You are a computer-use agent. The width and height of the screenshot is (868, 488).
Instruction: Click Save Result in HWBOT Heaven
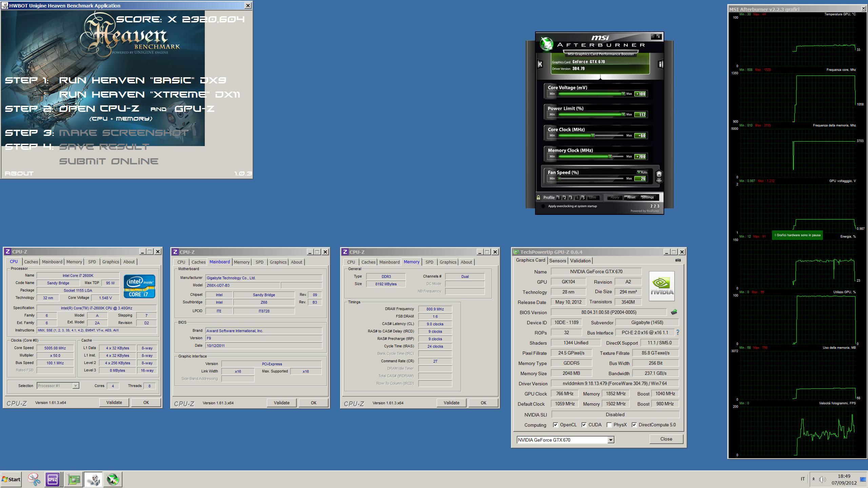click(104, 147)
